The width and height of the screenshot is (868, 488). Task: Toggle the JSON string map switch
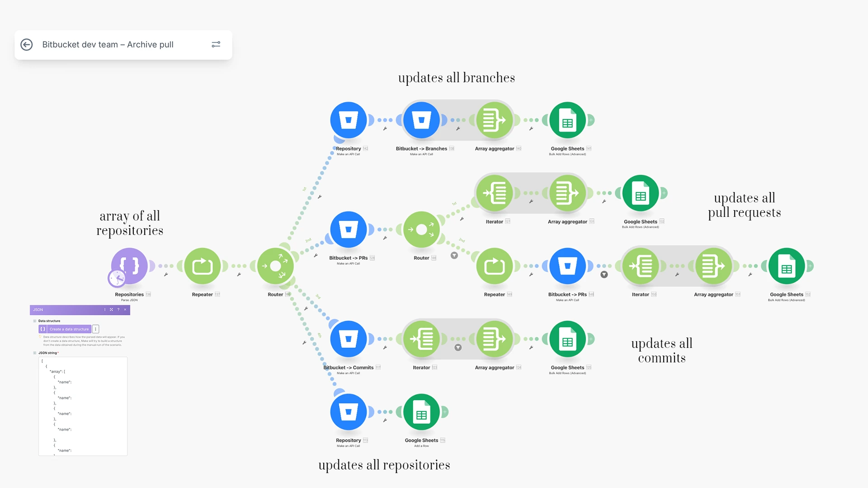(x=35, y=353)
